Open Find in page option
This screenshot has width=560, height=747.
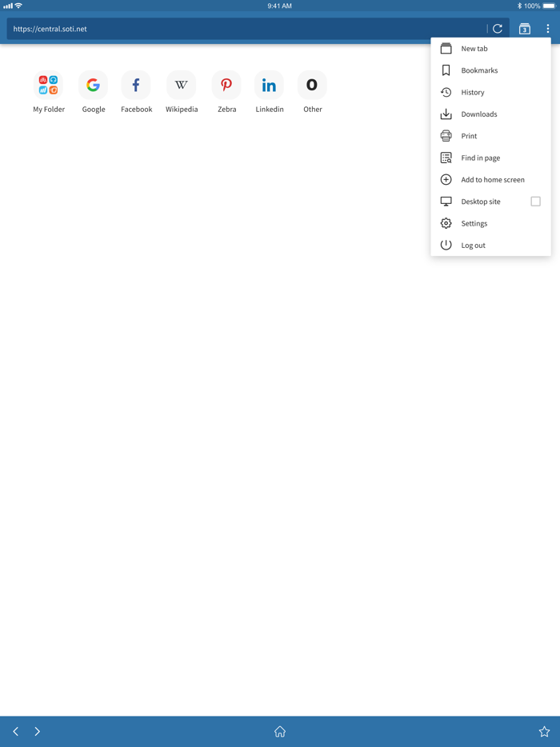point(491,158)
